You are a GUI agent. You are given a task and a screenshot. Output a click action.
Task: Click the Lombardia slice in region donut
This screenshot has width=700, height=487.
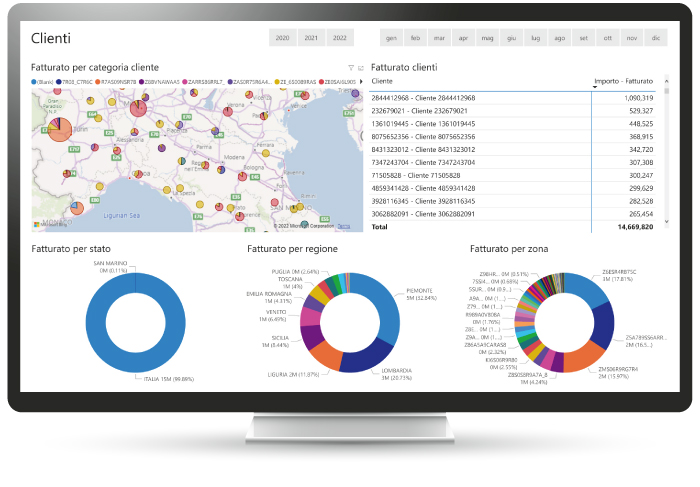coord(362,350)
